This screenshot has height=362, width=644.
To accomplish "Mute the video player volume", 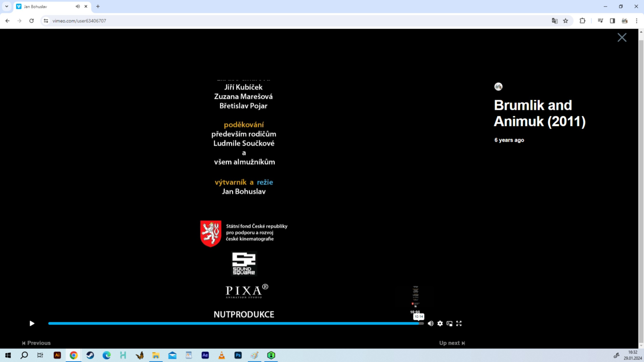I will [431, 323].
